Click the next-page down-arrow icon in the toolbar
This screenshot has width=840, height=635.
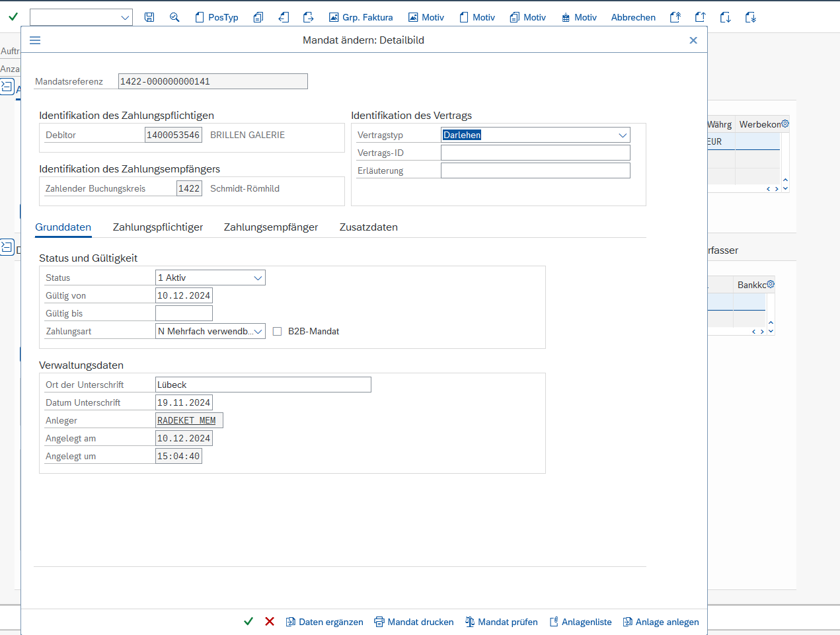coord(725,17)
